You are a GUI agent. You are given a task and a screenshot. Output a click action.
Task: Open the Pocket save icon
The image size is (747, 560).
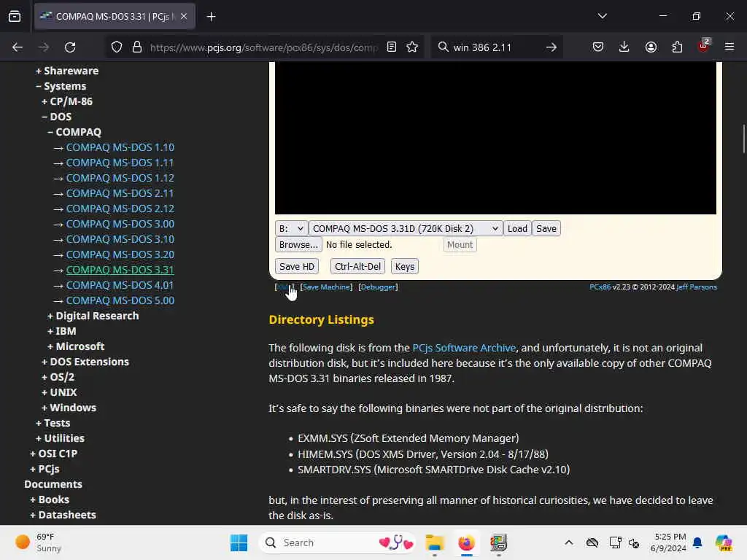pyautogui.click(x=598, y=47)
